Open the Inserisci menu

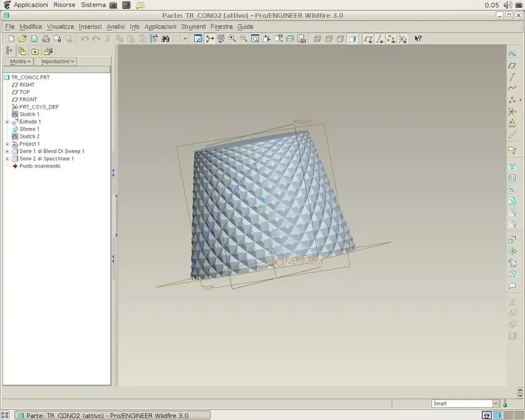(x=90, y=26)
